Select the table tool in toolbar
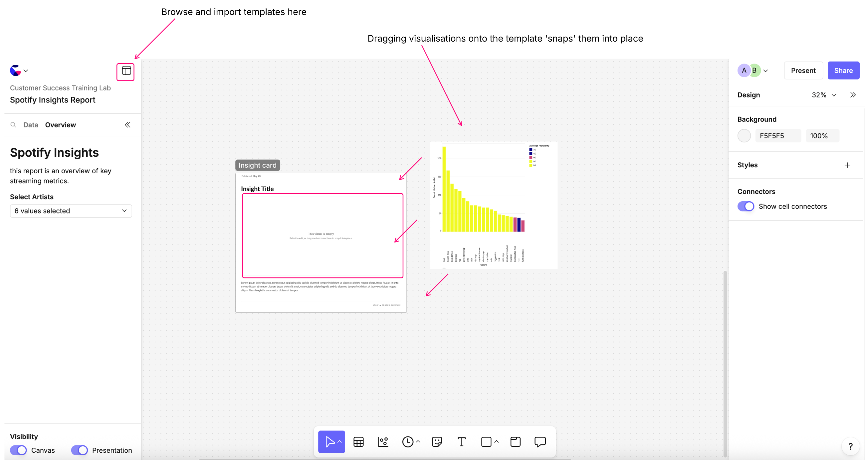This screenshot has width=868, height=463. [x=358, y=441]
